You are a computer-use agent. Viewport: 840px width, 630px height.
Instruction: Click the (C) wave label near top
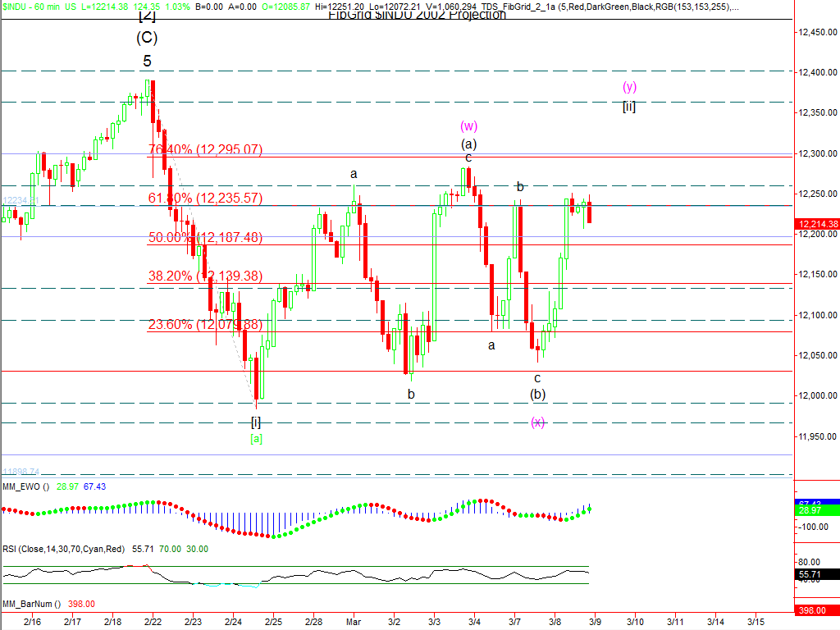click(x=147, y=38)
